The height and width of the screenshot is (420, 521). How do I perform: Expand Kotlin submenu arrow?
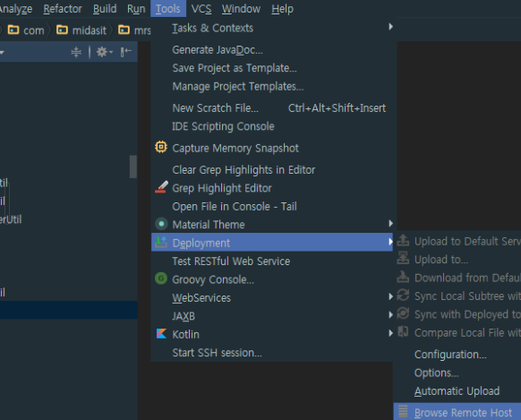click(x=390, y=333)
